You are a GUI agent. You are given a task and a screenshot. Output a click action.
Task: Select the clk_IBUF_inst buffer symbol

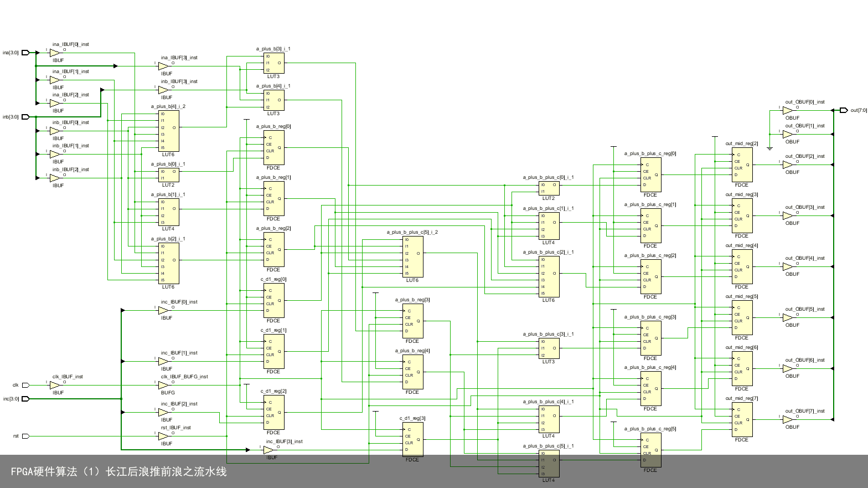(x=55, y=385)
